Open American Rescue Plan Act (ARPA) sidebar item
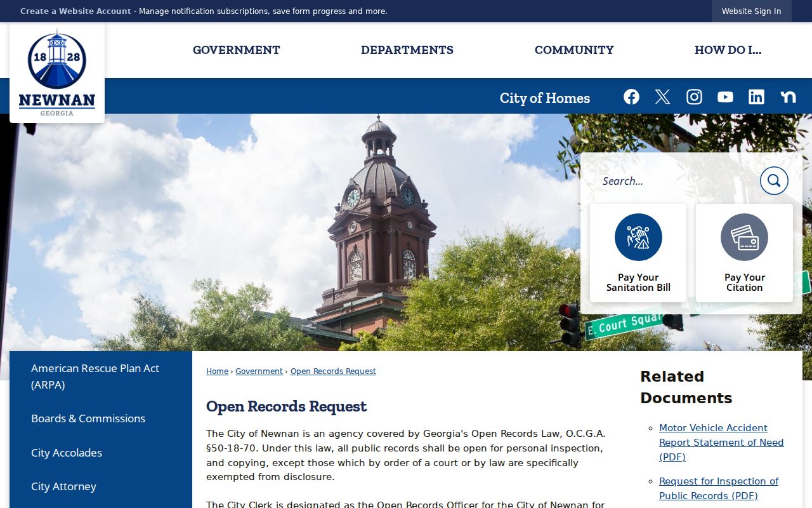The height and width of the screenshot is (508, 812). (x=100, y=377)
